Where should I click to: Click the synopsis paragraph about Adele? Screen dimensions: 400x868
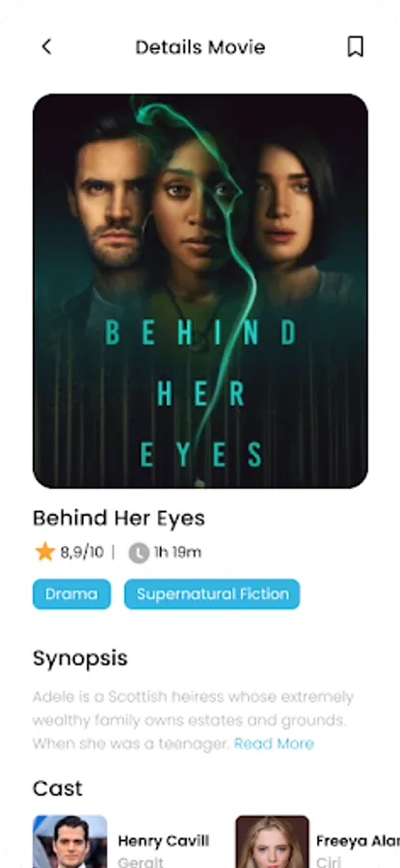click(193, 719)
